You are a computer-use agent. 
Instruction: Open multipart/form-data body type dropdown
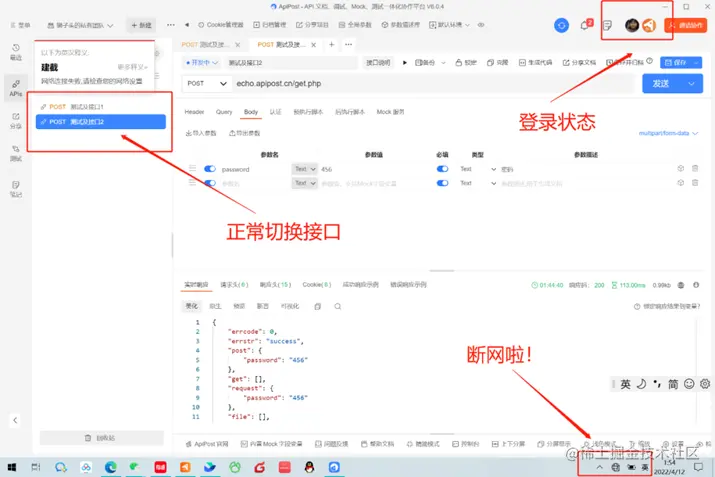668,133
